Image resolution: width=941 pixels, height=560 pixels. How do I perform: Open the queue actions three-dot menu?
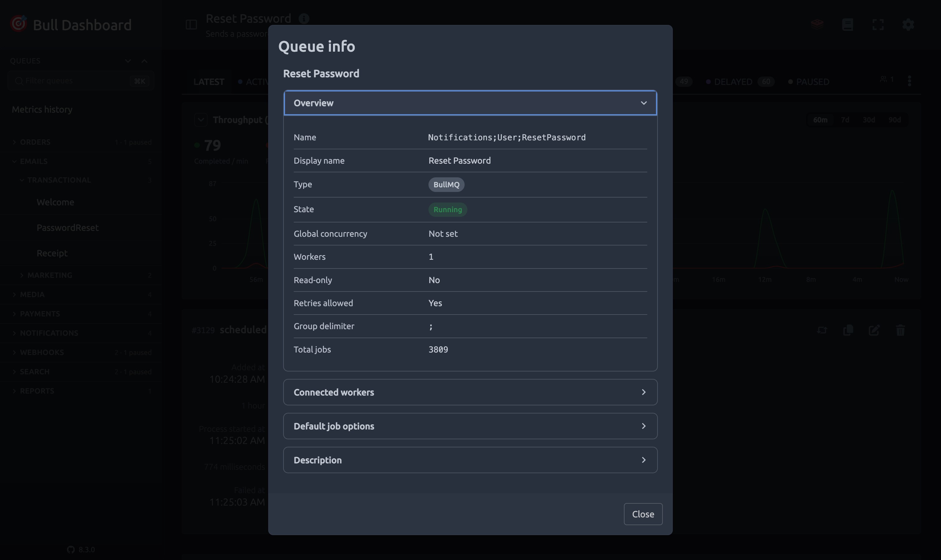909,80
